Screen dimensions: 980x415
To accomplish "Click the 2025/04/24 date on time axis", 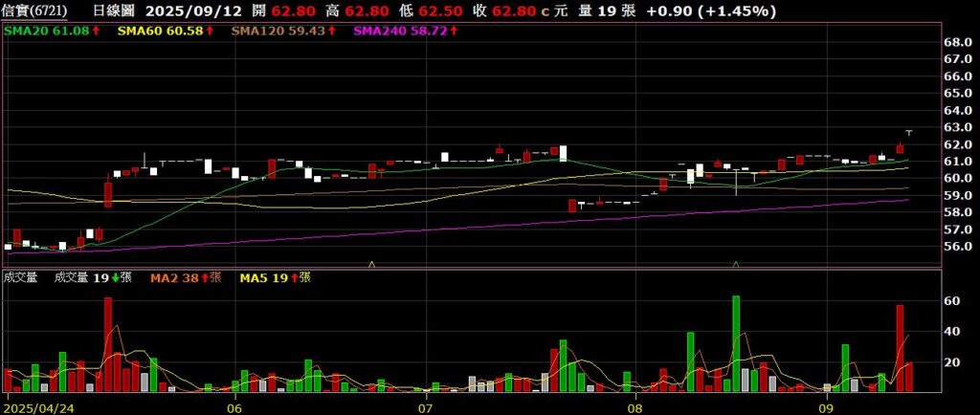I will click(x=36, y=404).
